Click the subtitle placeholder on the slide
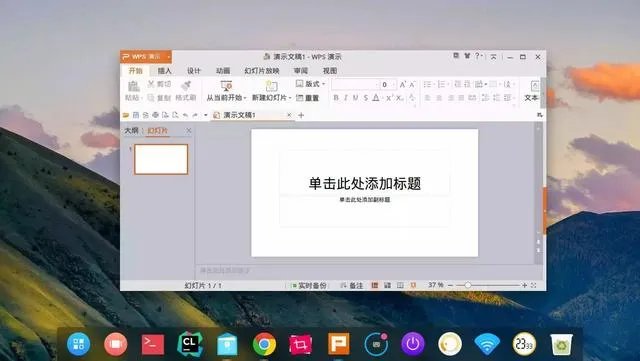This screenshot has height=361, width=640. [364, 200]
